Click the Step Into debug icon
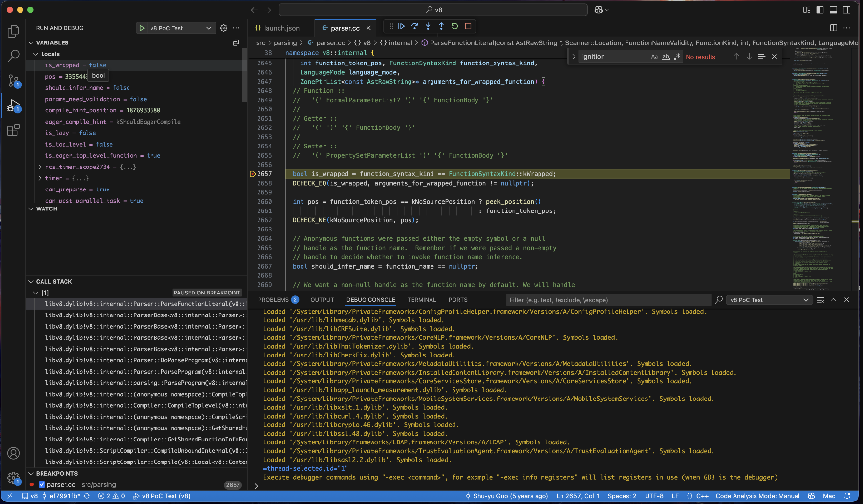Screen dimensions: 863x504 tap(428, 26)
